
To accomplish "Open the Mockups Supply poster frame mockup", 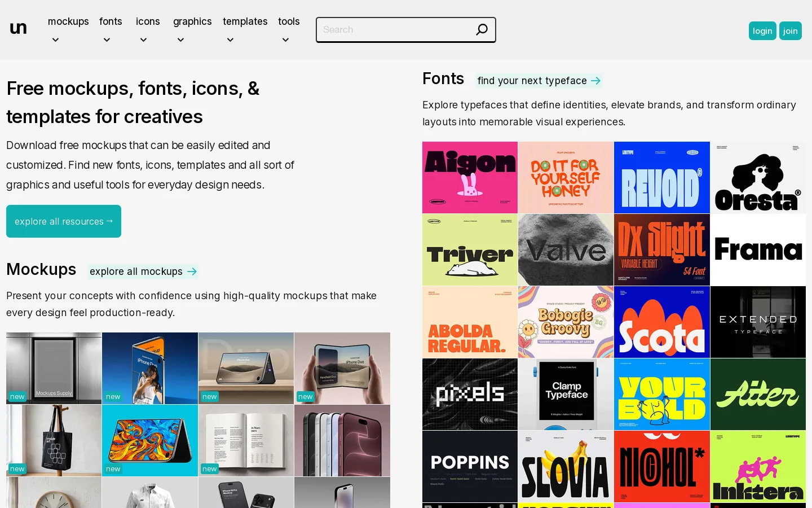I will 54,368.
